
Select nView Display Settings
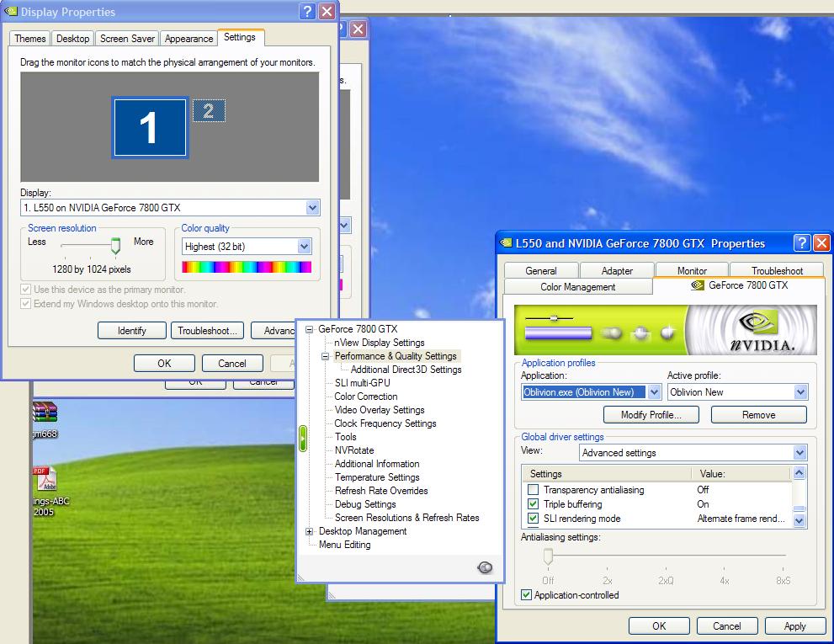point(380,343)
